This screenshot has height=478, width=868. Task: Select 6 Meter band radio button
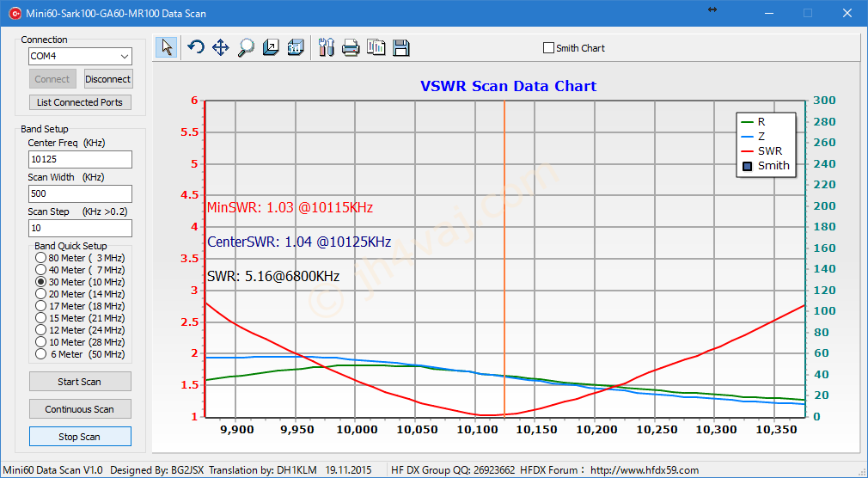click(x=40, y=354)
